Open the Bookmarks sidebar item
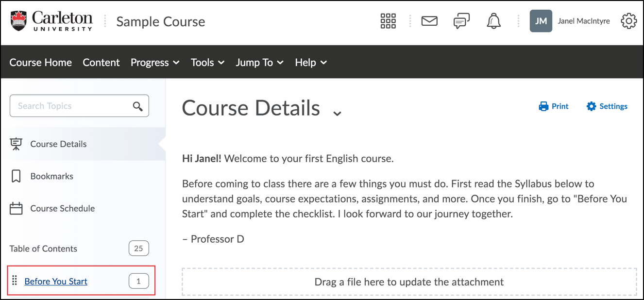Screen dimensions: 644x300 point(51,176)
